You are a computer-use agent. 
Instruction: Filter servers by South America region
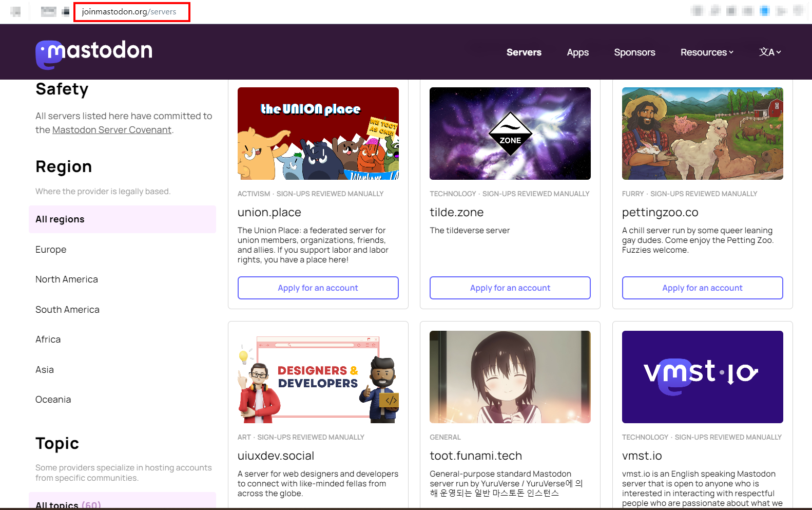pos(67,310)
